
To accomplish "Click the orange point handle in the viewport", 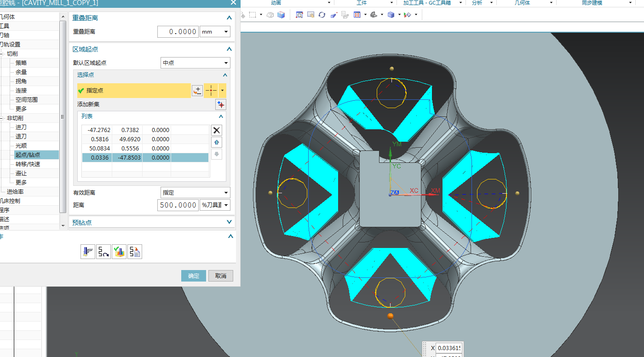I will (390, 316).
